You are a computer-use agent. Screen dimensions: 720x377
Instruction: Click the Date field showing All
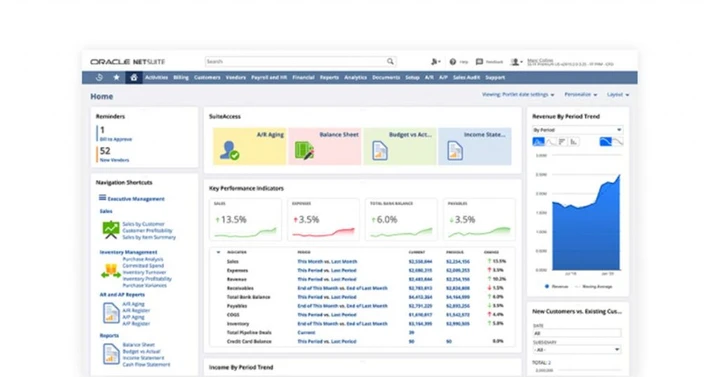(577, 333)
